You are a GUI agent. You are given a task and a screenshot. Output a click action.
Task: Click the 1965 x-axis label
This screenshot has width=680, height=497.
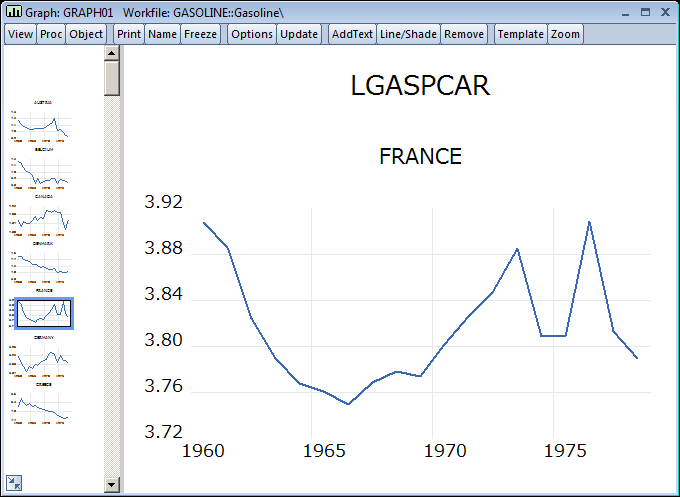pyautogui.click(x=324, y=451)
